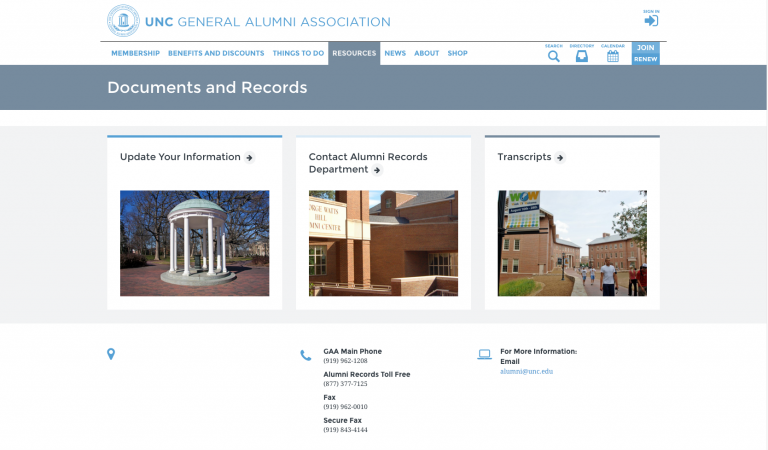Click phone number (919) 962-1208
This screenshot has width=768, height=450.
click(x=345, y=361)
